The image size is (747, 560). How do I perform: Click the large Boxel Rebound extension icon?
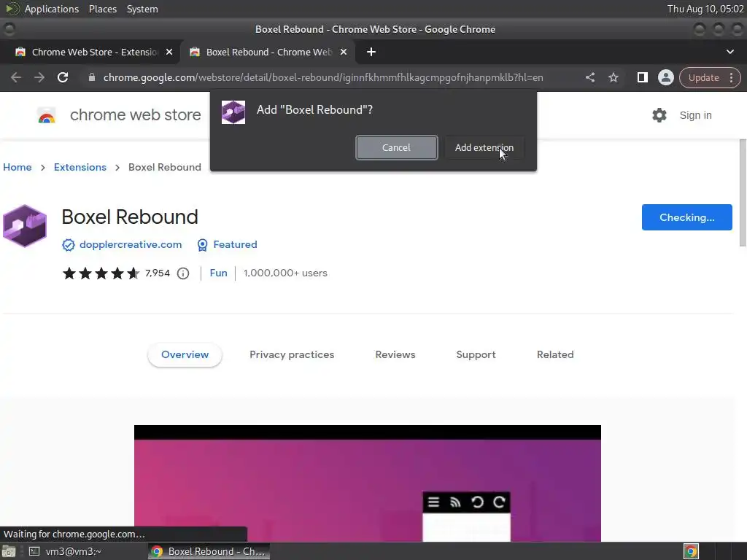pos(25,226)
